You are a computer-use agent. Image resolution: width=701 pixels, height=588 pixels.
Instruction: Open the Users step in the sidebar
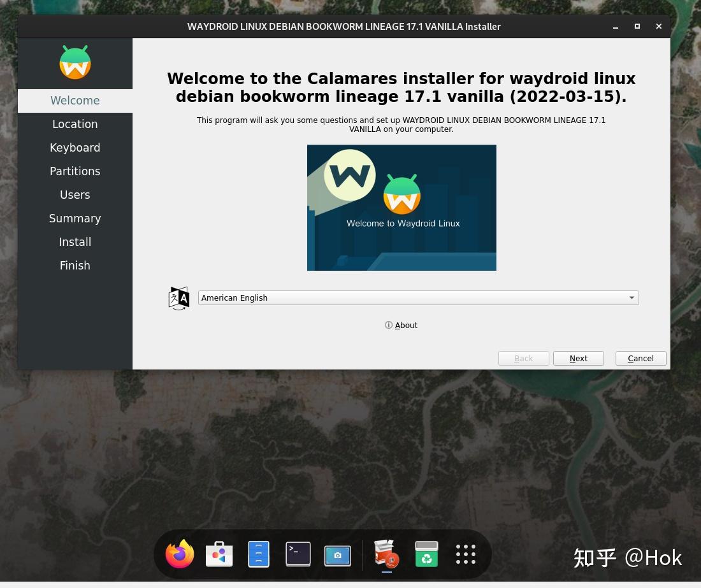click(75, 194)
